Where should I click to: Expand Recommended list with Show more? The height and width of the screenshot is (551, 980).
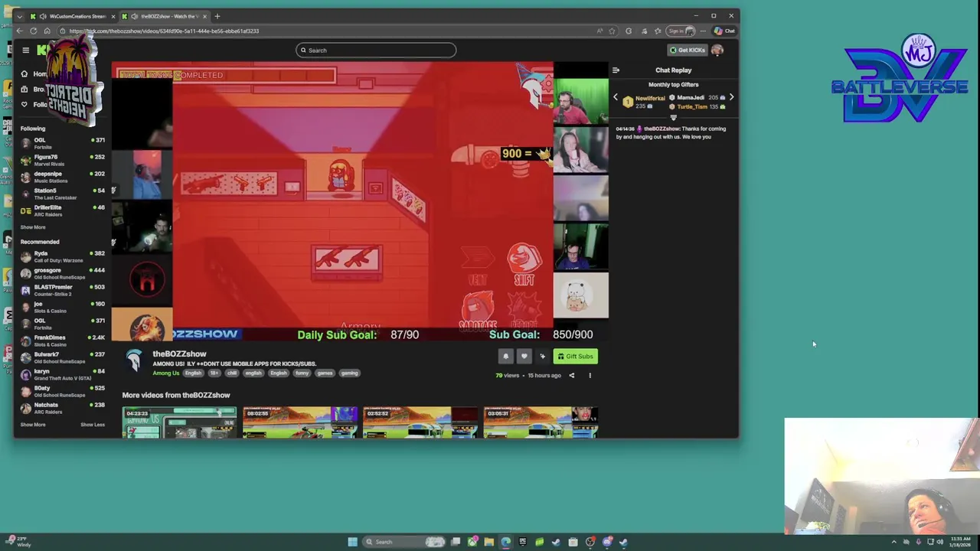pos(33,425)
